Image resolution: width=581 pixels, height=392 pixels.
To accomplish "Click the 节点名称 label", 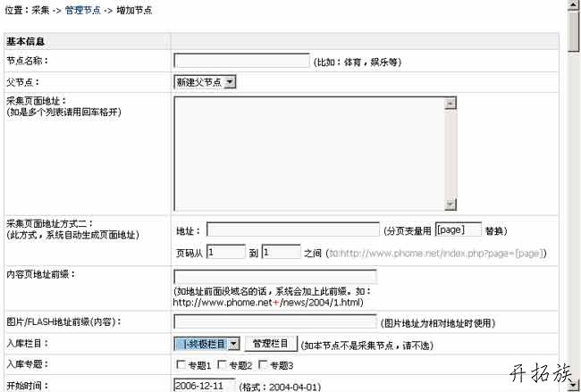I will [27, 61].
